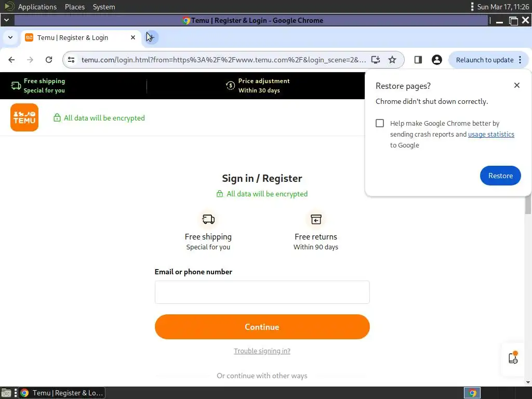Click the free shipping truck icon in black banner
This screenshot has width=532, height=399.
tap(16, 86)
